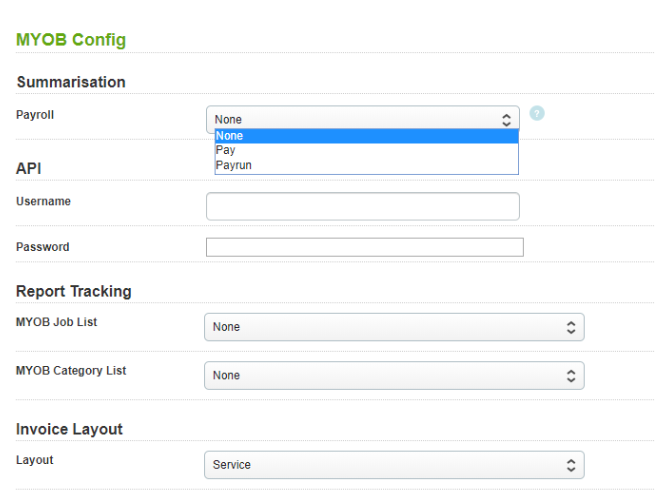
Task: Click the Report Tracking section heading
Action: pos(74,292)
